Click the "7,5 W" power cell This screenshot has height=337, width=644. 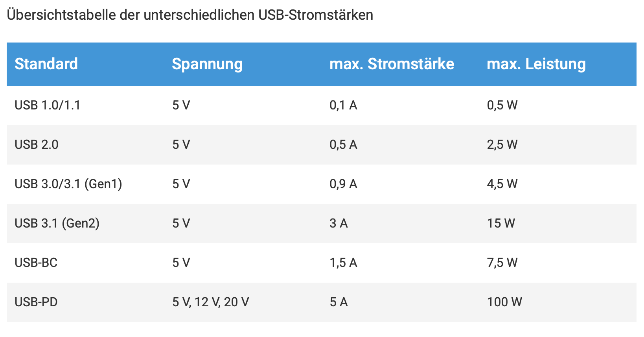click(502, 263)
